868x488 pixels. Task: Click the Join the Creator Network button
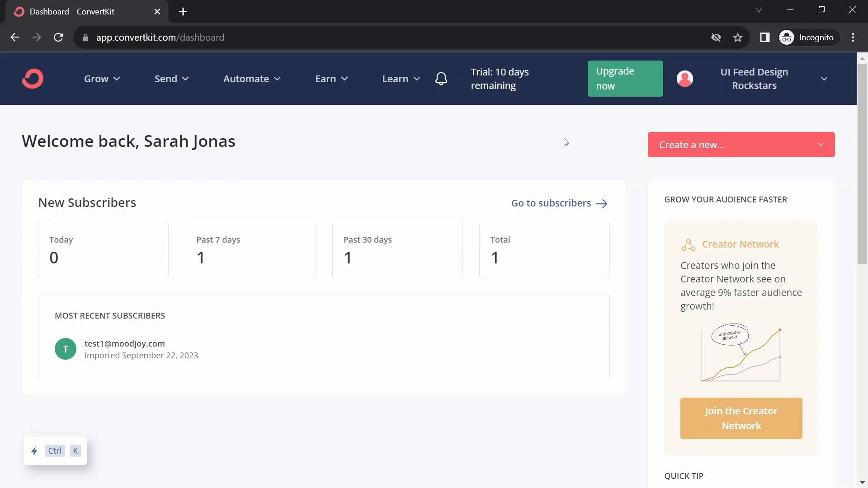[741, 418]
